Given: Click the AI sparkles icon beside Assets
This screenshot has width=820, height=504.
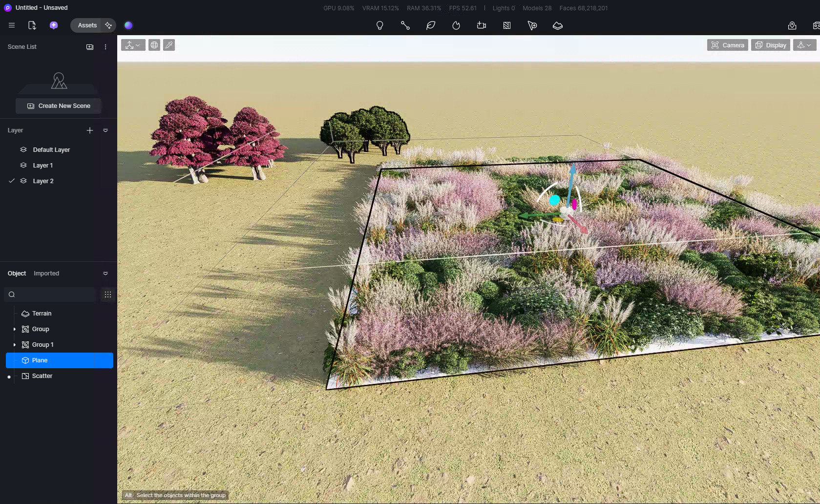Looking at the screenshot, I should click(x=108, y=25).
